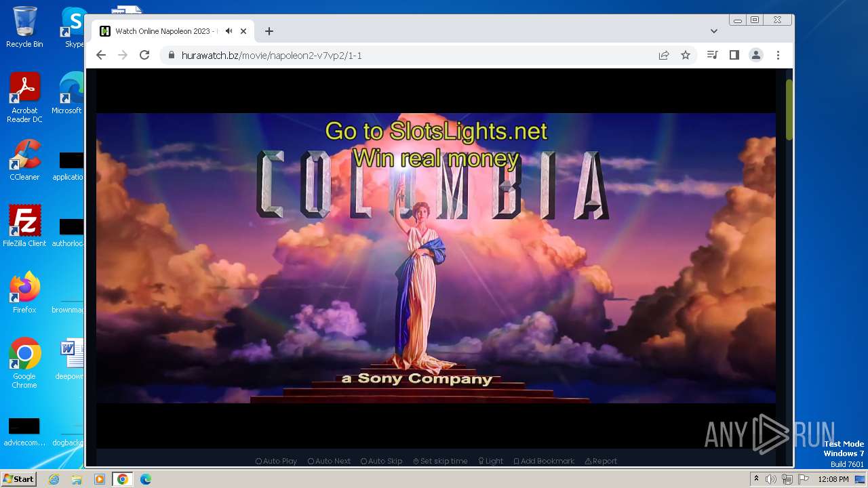This screenshot has height=488, width=868.
Task: Toggle Auto Skip option
Action: pos(381,461)
